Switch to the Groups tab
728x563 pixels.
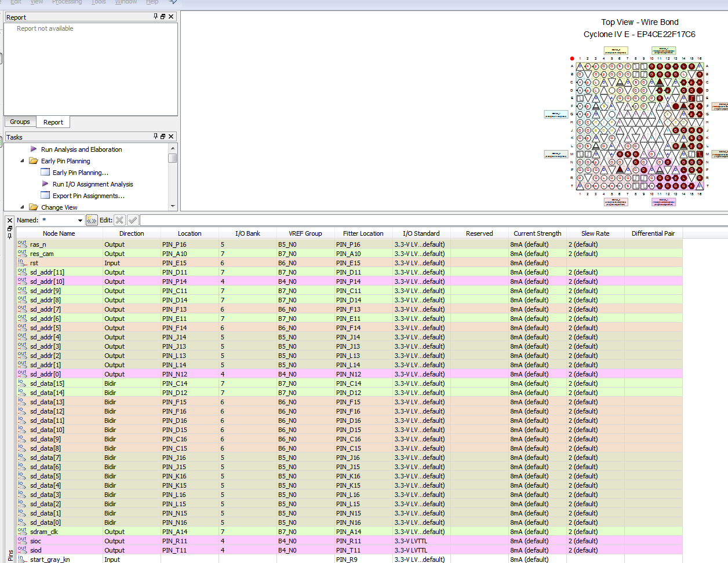pos(20,122)
